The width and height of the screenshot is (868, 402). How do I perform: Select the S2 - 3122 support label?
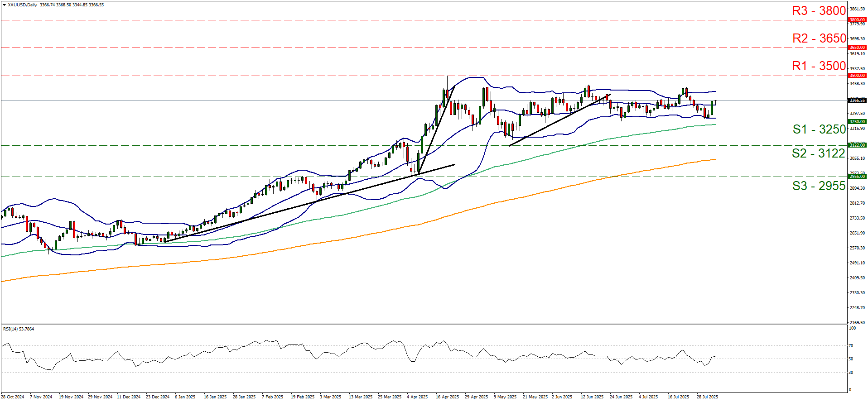[819, 153]
